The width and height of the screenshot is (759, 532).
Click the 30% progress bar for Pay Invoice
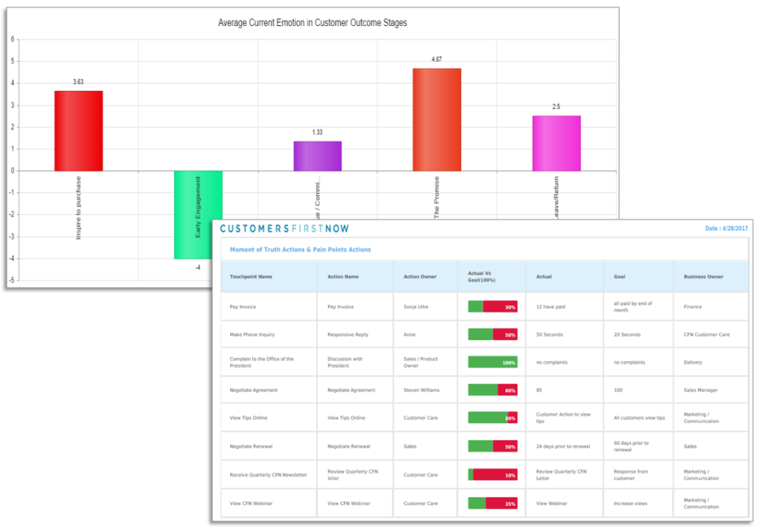click(x=493, y=307)
